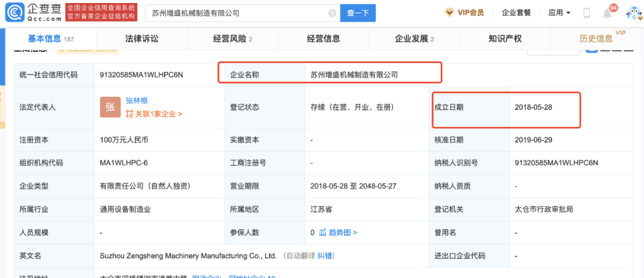644x278 pixels.
Task: Open the Qcc 企查查 logo homepage
Action: click(x=33, y=13)
